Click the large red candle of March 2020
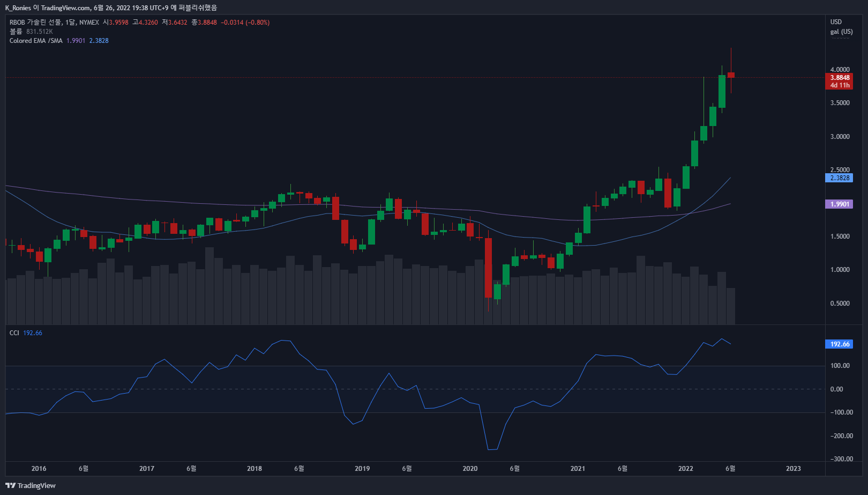The height and width of the screenshot is (495, 868). tap(488, 268)
